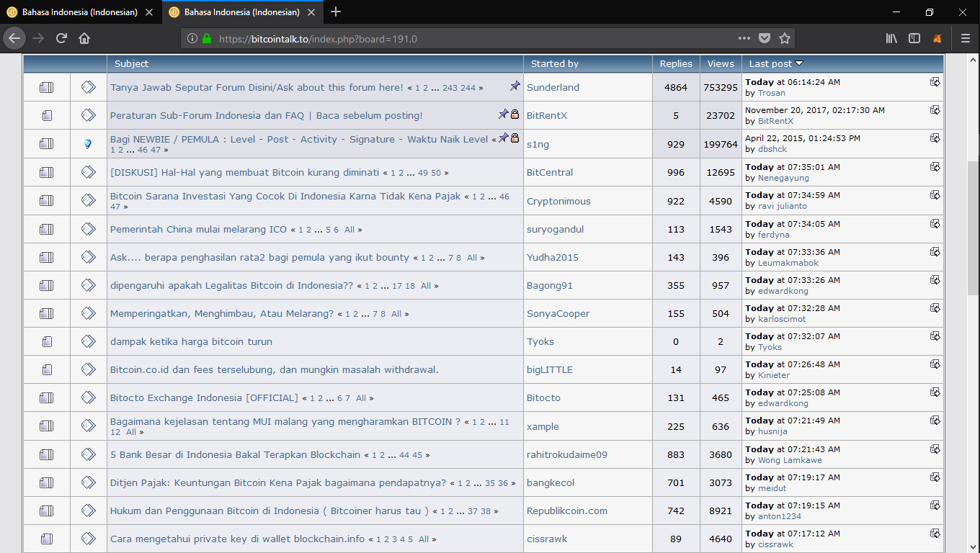This screenshot has height=553, width=980.
Task: Click the 753295 views cell
Action: 721,87
